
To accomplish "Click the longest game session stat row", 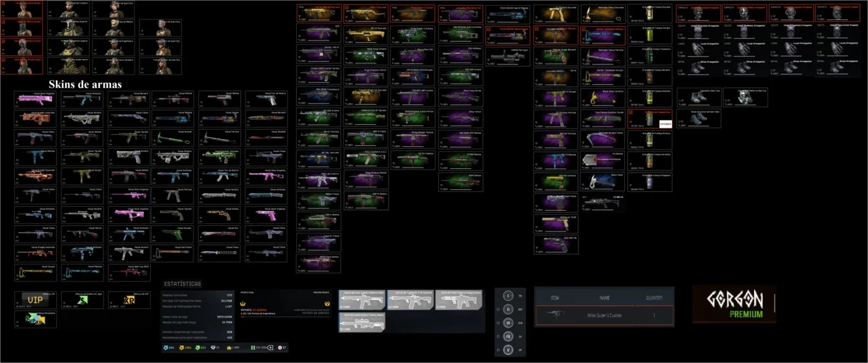I will (x=197, y=322).
